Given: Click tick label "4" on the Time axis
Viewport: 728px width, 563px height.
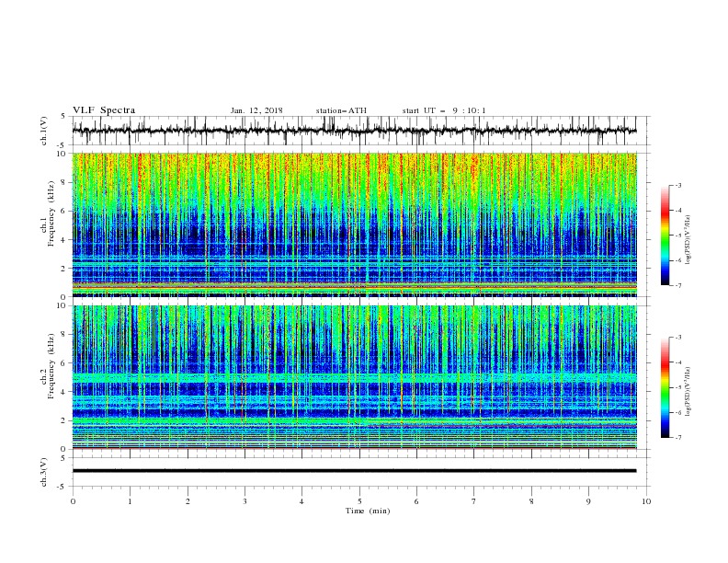Looking at the screenshot, I should [301, 501].
